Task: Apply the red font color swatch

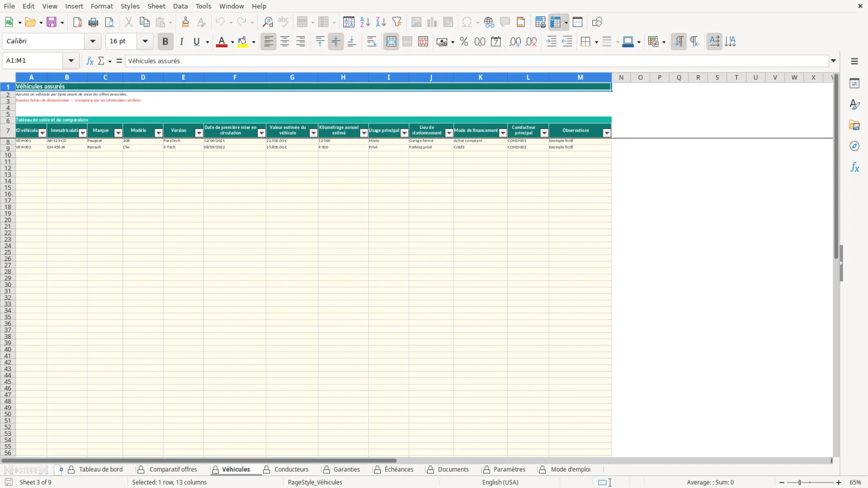Action: (x=221, y=42)
